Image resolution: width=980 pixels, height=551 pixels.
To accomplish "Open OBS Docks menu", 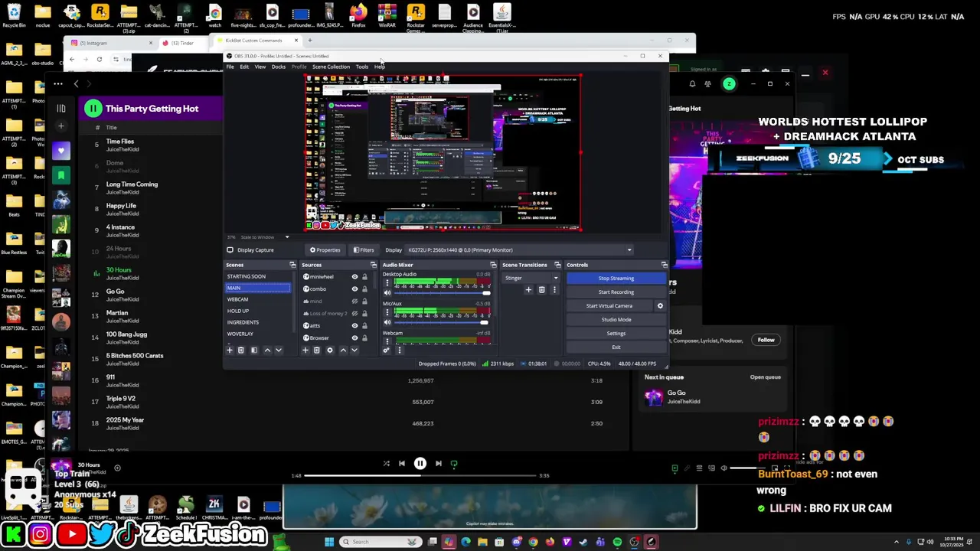I will (x=279, y=67).
